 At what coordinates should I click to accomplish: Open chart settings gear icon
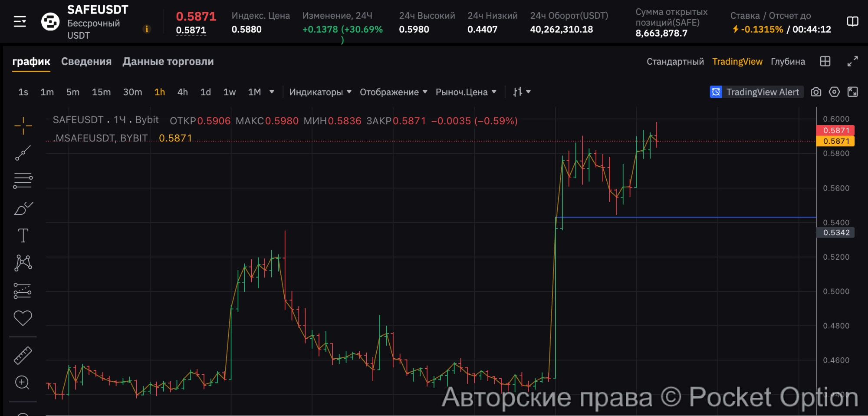coord(834,92)
